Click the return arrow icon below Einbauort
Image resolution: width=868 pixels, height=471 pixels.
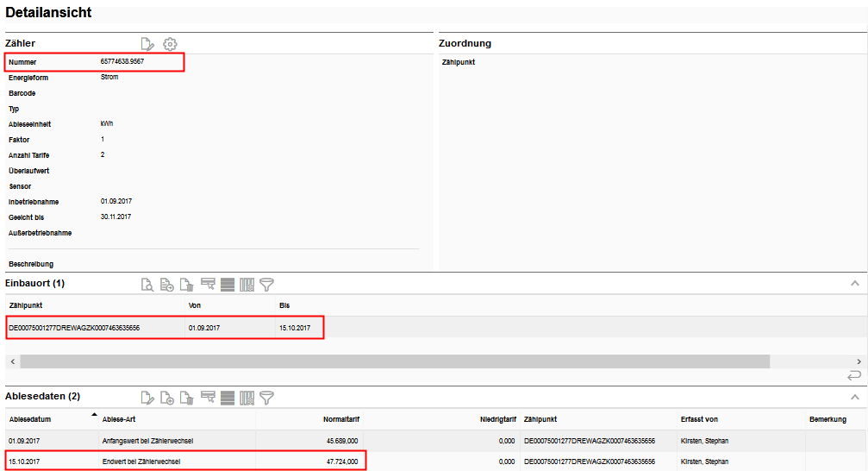coord(854,375)
